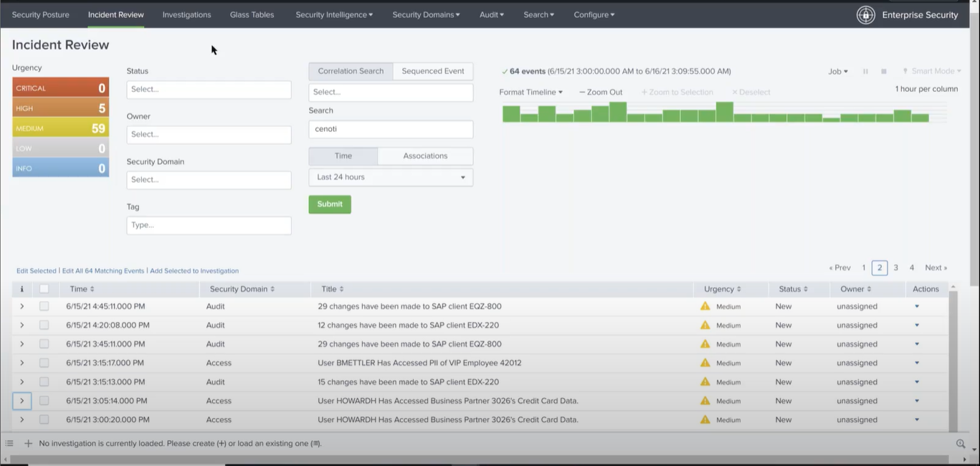980x466 pixels.
Task: Click warning icon for the 4:45:11 PM event
Action: pyautogui.click(x=705, y=306)
